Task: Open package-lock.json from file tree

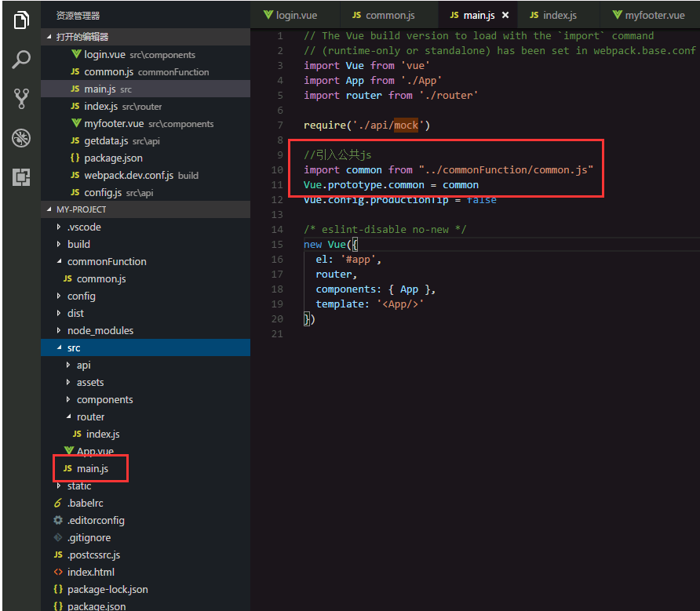Action: [108, 589]
